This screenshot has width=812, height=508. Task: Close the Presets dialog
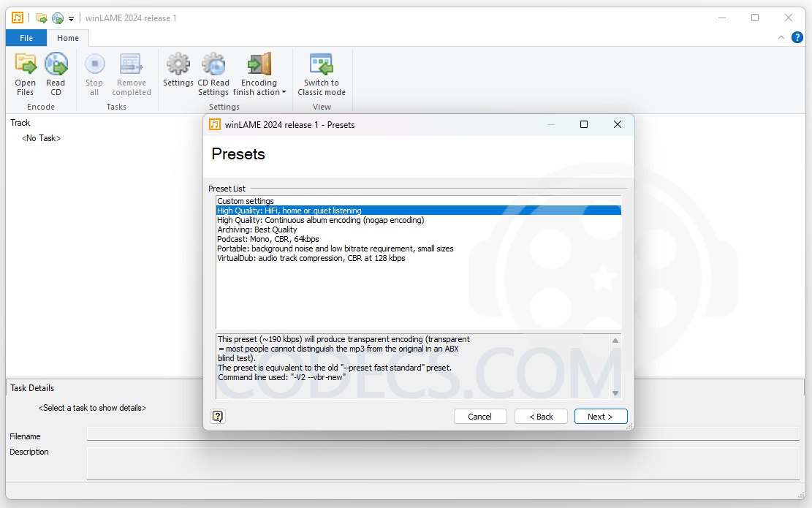coord(618,124)
